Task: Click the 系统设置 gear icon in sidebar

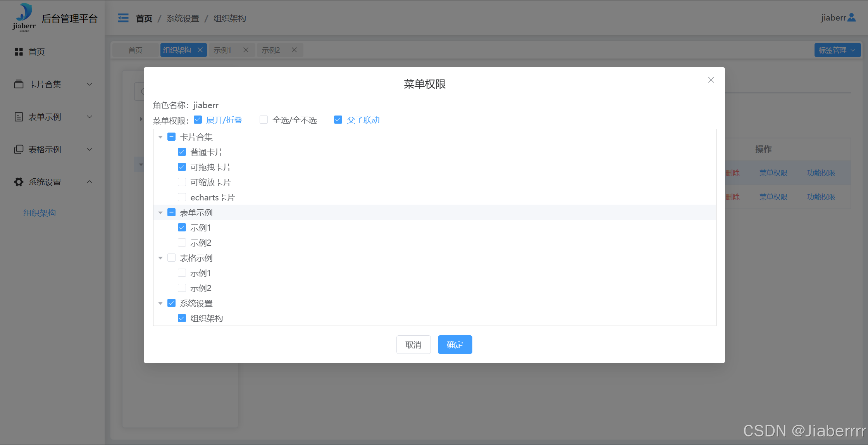Action: click(19, 182)
